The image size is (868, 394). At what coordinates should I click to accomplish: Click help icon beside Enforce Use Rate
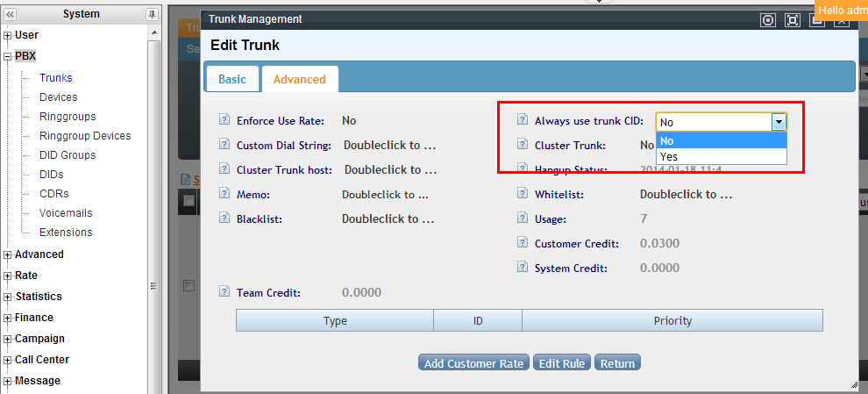pos(224,121)
